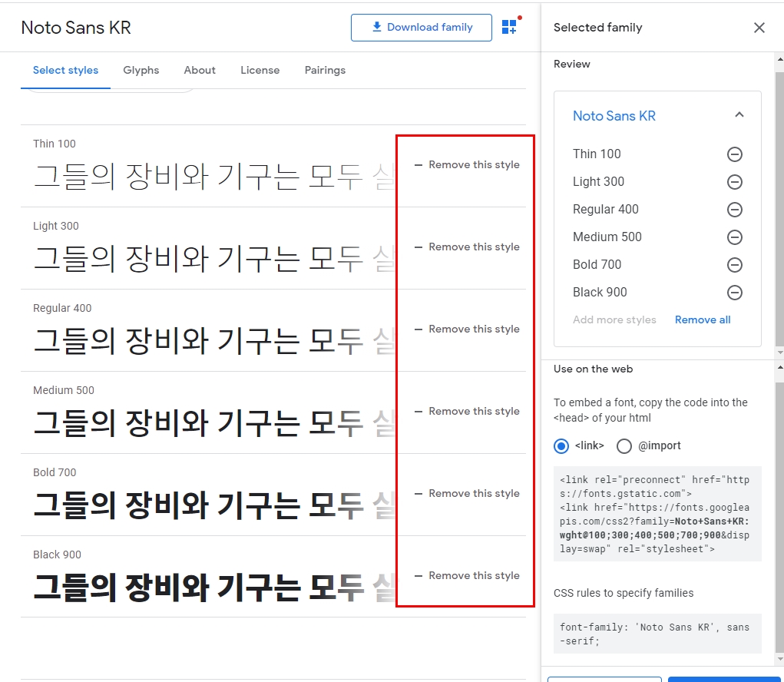This screenshot has width=784, height=682.
Task: Click the Black 900 preview text
Action: [214, 588]
